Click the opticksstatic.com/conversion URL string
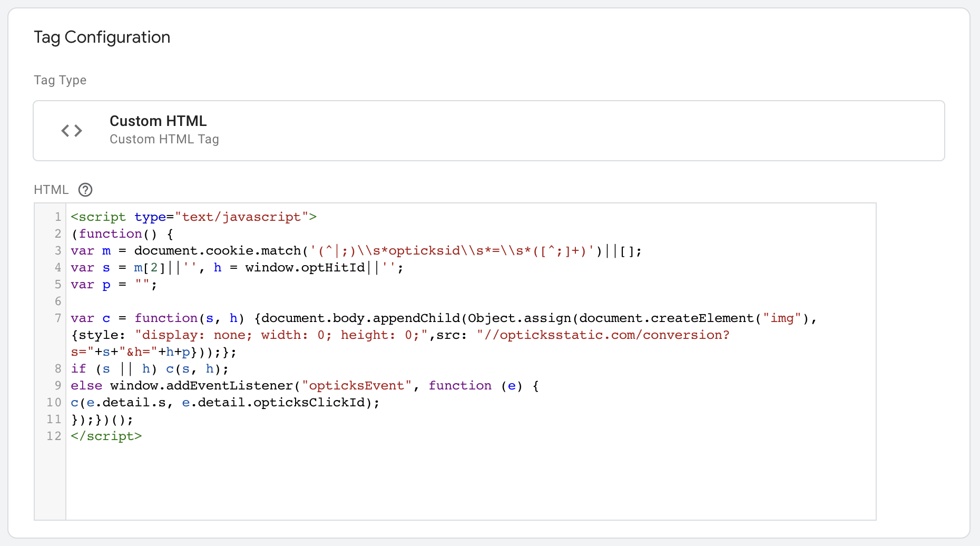This screenshot has width=980, height=546. point(603,335)
